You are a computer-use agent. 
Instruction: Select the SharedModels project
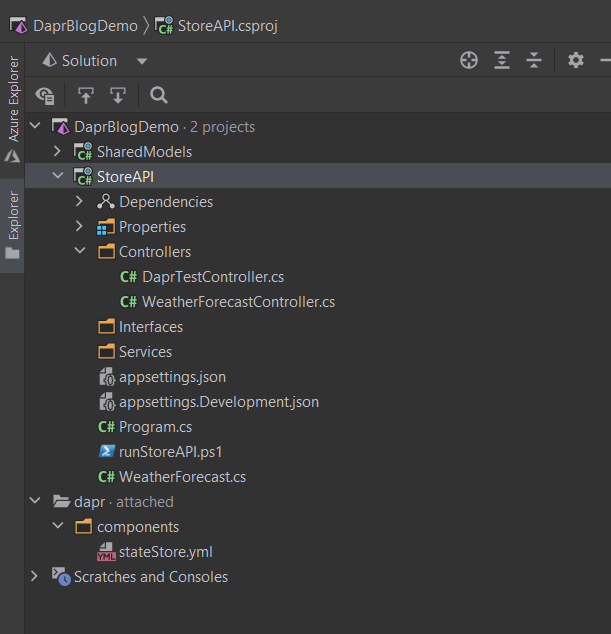pos(318,152)
